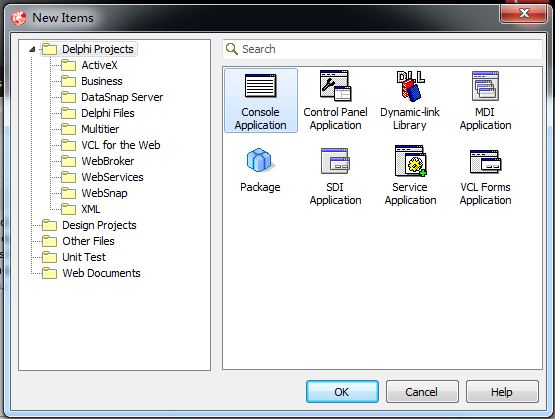Select WebServices in the tree
Viewport: 555px width, 419px height.
113,177
